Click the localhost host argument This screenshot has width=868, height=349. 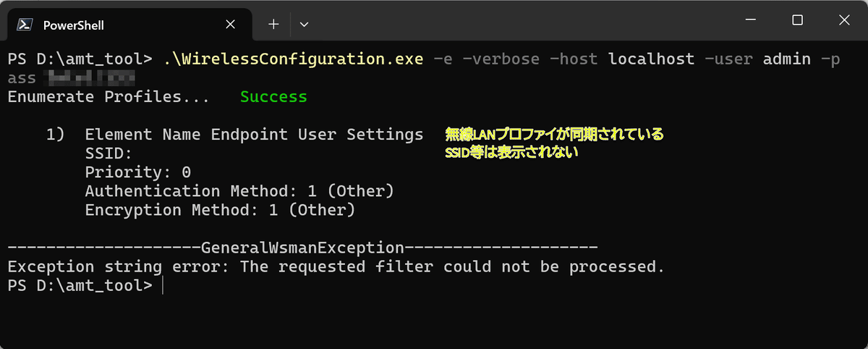[x=652, y=59]
